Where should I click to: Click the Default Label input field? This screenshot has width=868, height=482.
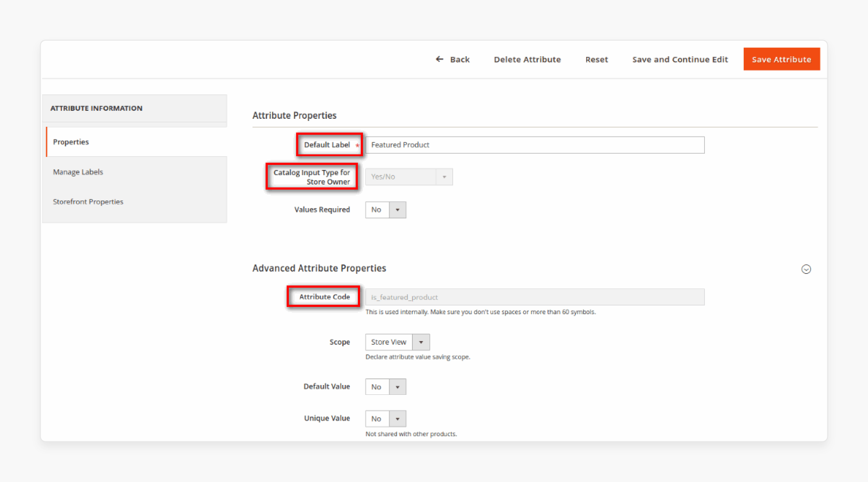pyautogui.click(x=535, y=145)
